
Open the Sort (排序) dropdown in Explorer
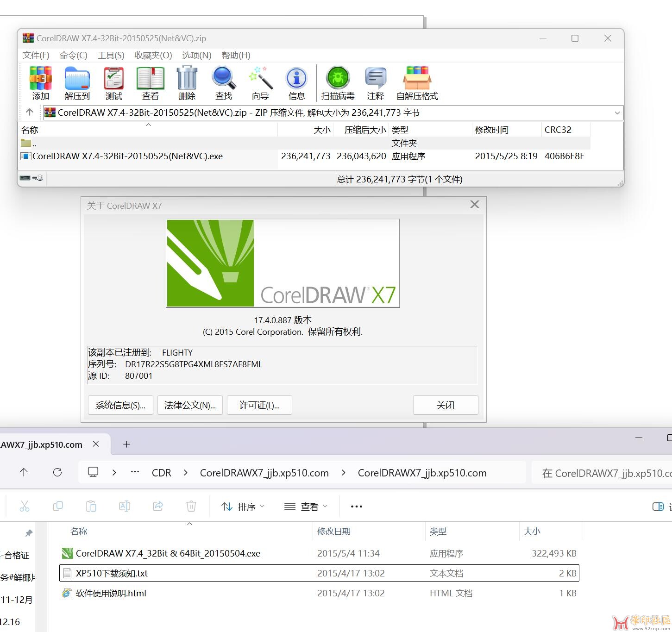pyautogui.click(x=243, y=507)
